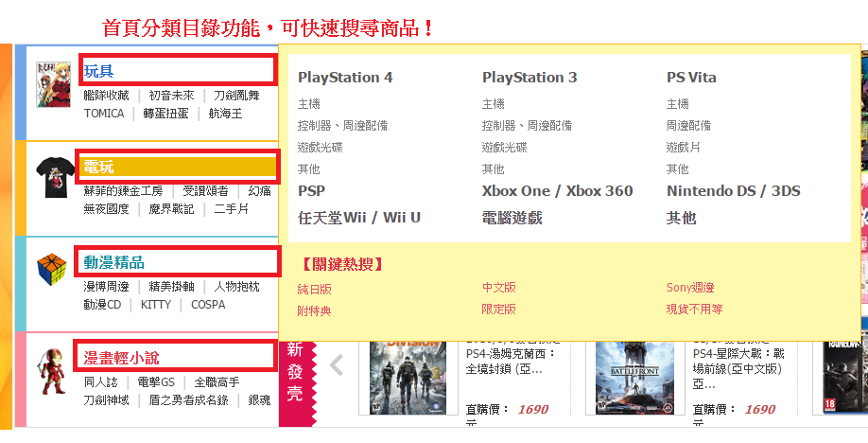Open the PS4-星際大戰：戰場前線 product title
The width and height of the screenshot is (868, 443).
[738, 369]
